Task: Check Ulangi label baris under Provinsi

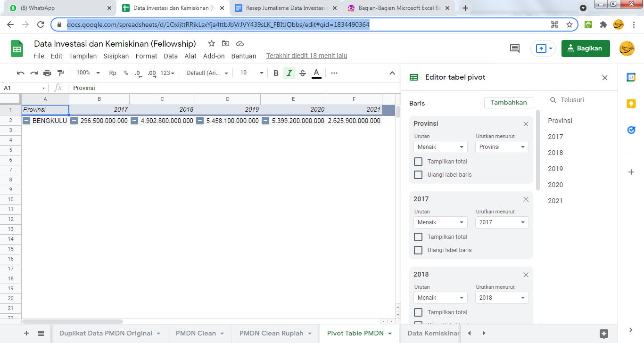Action: pyautogui.click(x=418, y=175)
